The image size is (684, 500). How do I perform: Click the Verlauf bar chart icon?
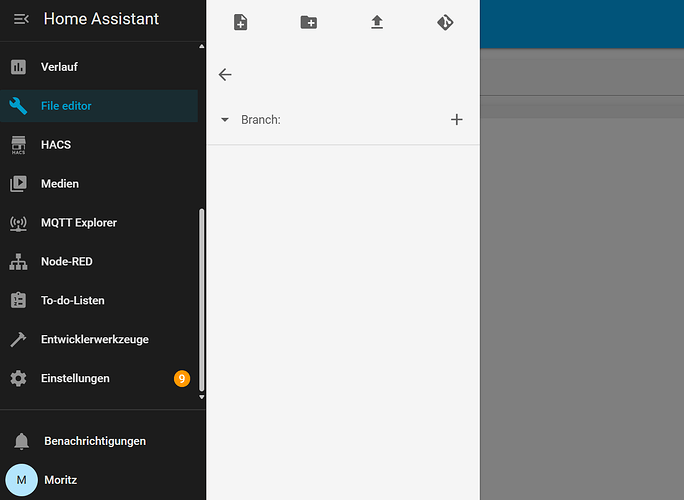[x=18, y=67]
